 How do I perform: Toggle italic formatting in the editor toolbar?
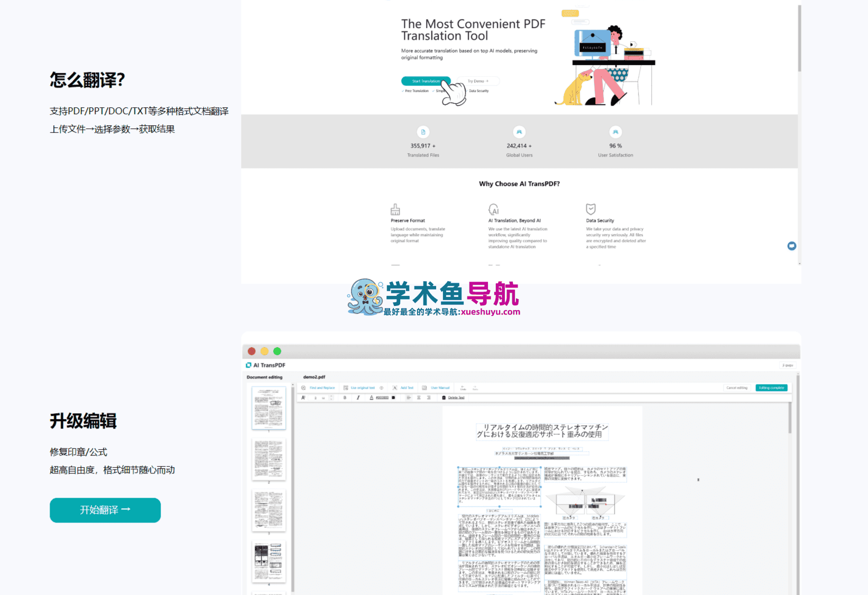click(x=358, y=397)
